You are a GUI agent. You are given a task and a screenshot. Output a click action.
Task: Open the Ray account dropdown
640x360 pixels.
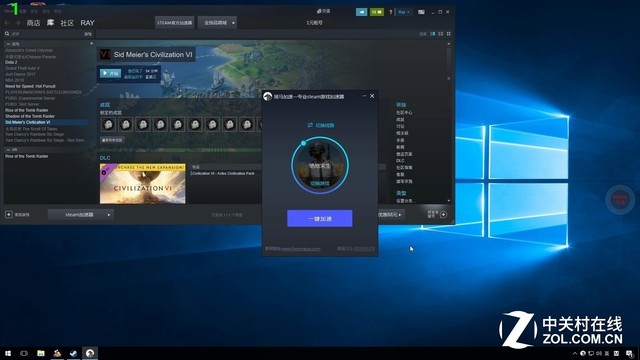404,12
